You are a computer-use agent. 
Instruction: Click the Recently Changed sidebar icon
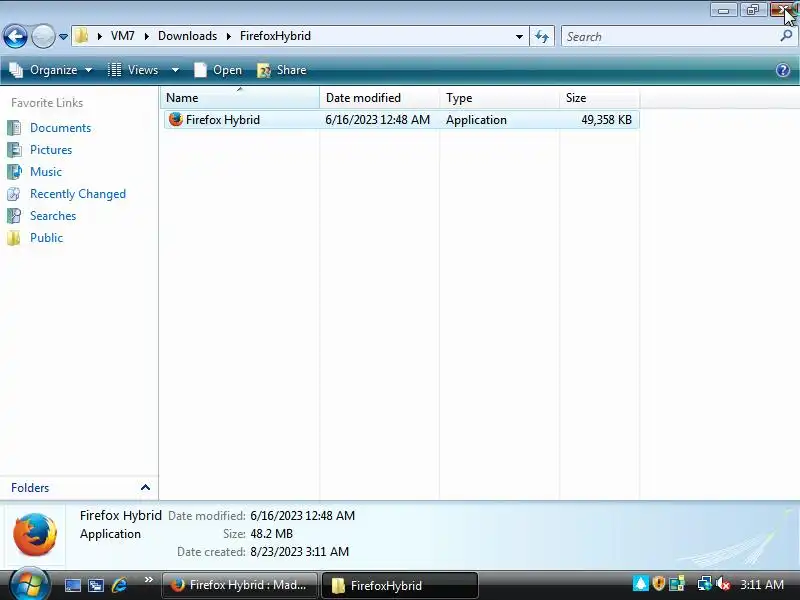(14, 194)
